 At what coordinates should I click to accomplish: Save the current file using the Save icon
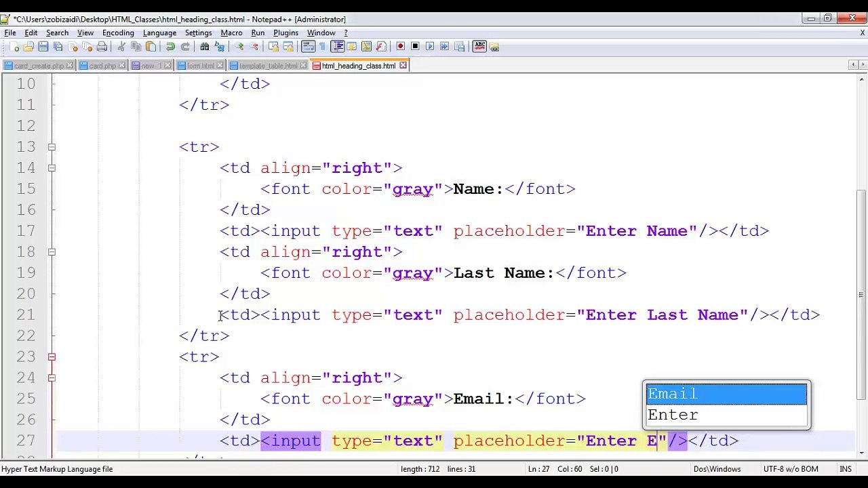43,47
